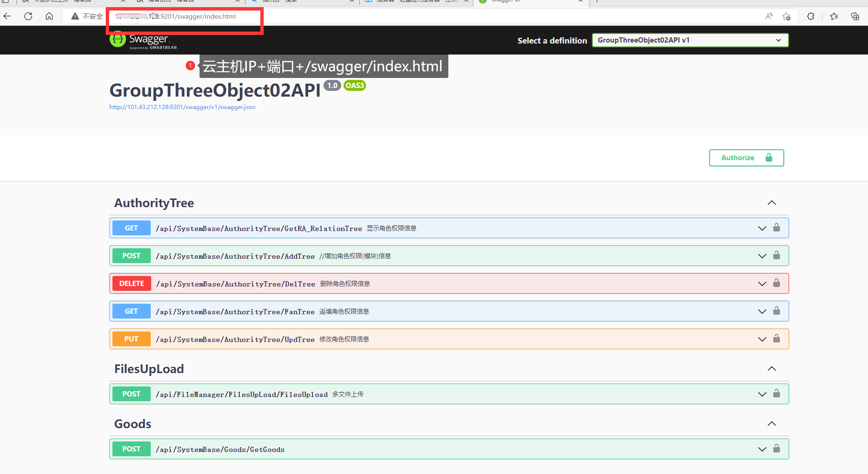Click the browser home icon
Screen dimensions: 868x474
[49, 16]
